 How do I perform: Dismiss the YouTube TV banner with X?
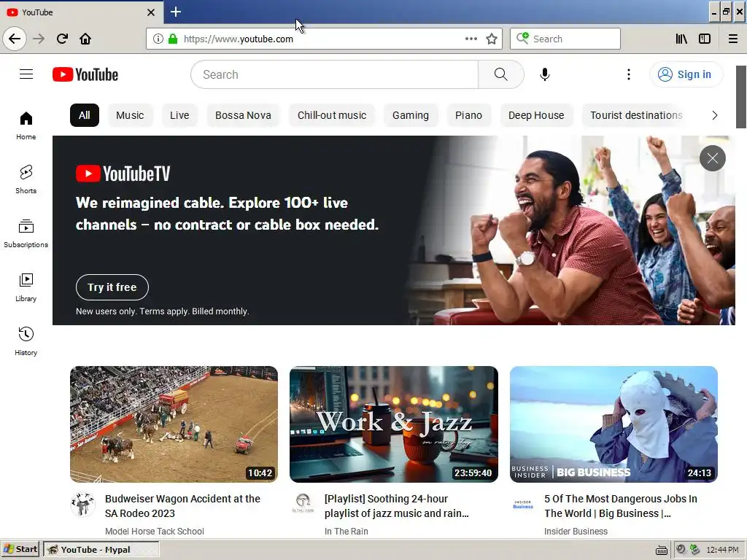[712, 158]
